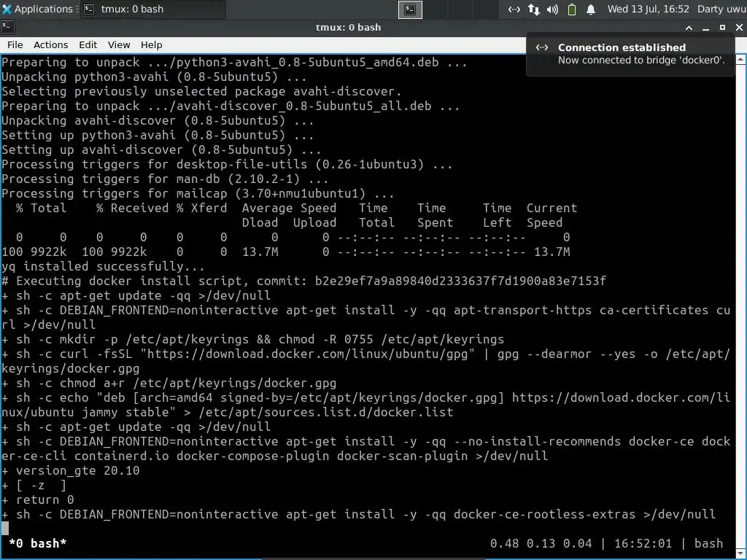Click the 'version_gte 20.10' line

pos(71,470)
